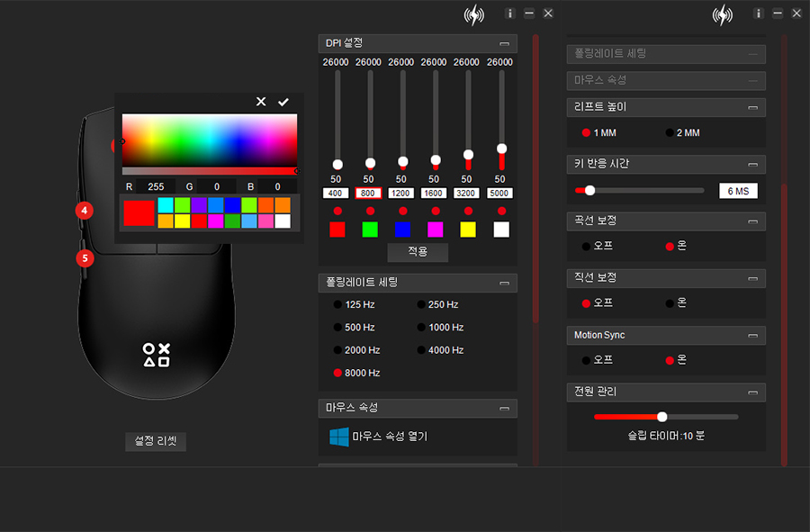Edit the 800 DPI value box

click(368, 194)
